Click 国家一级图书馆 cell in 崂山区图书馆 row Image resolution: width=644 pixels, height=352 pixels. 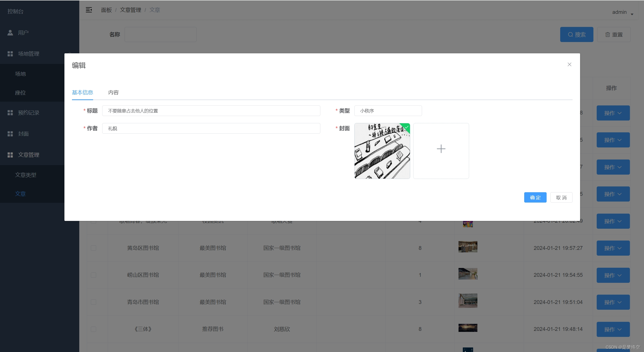point(282,275)
